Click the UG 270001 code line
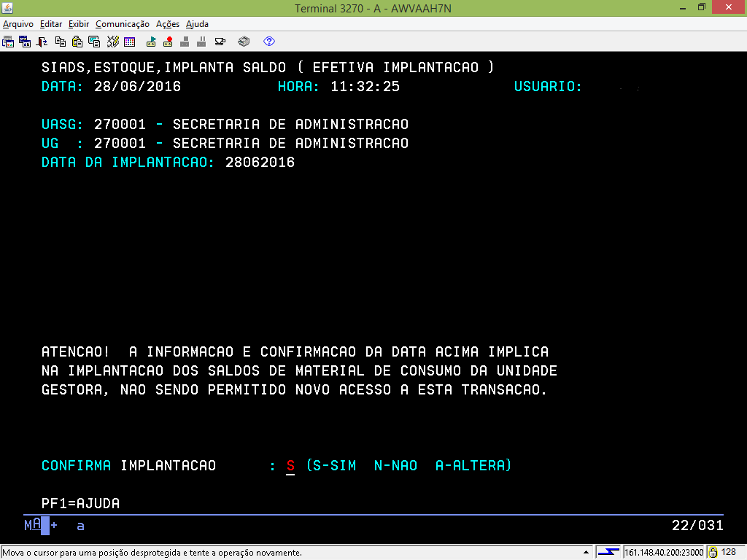Viewport: 747px width, 560px height. point(225,144)
